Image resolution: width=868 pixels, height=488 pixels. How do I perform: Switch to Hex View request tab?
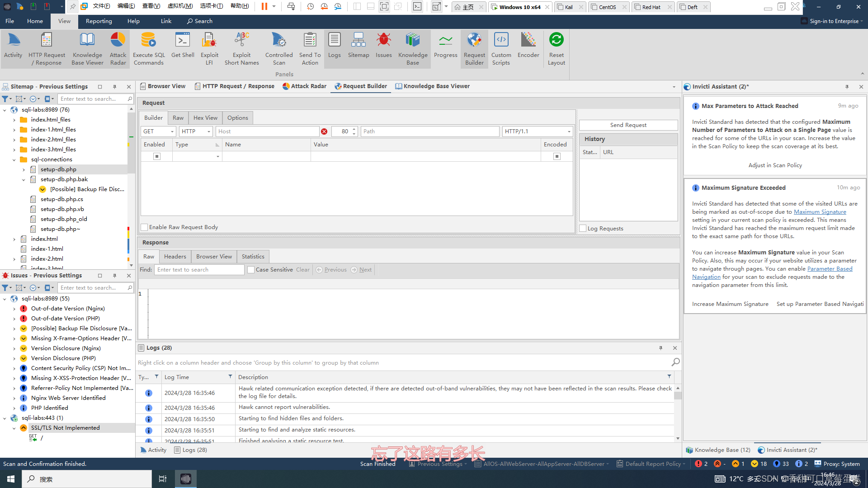(205, 118)
